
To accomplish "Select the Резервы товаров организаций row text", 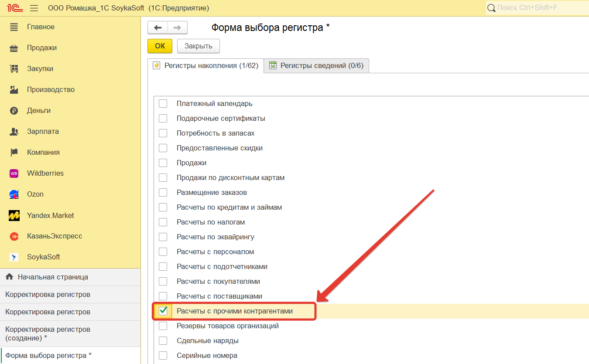I will pyautogui.click(x=228, y=326).
